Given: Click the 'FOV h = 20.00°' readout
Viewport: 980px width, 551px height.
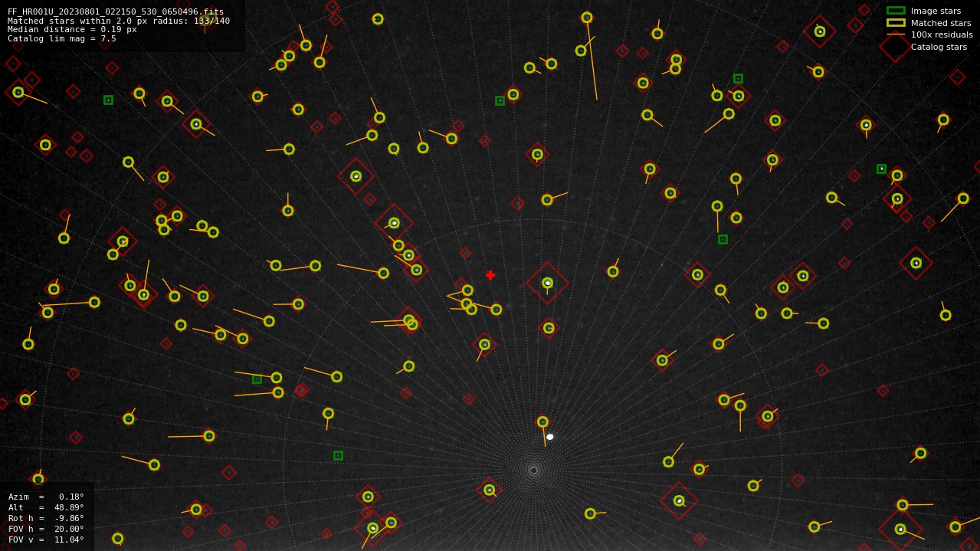Looking at the screenshot, I should [x=46, y=529].
